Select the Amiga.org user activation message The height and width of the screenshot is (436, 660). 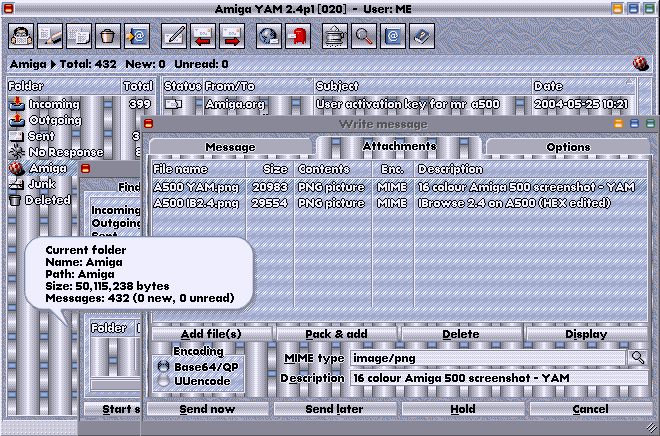[399, 104]
